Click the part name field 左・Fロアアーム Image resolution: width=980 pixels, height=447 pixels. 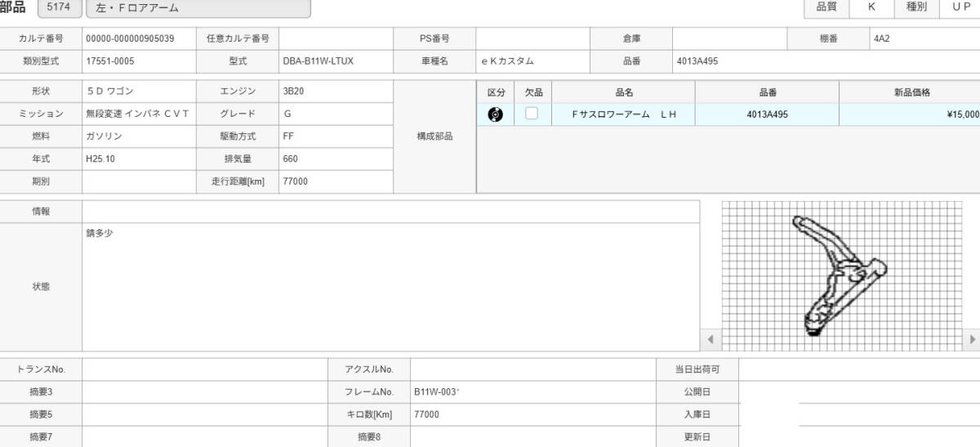pyautogui.click(x=198, y=8)
